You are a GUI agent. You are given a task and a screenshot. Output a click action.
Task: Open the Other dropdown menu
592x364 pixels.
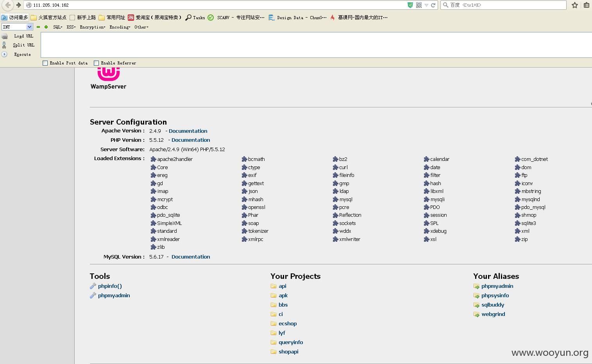tap(141, 27)
